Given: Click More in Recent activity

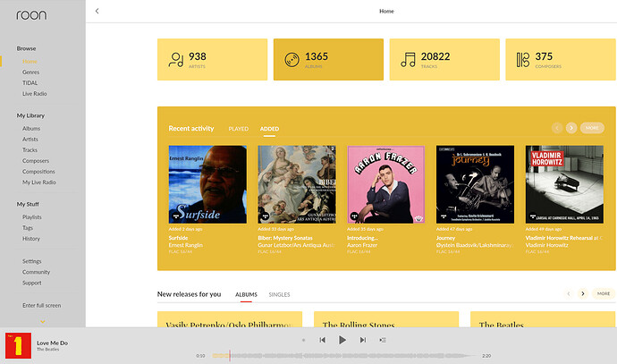Looking at the screenshot, I should [592, 128].
